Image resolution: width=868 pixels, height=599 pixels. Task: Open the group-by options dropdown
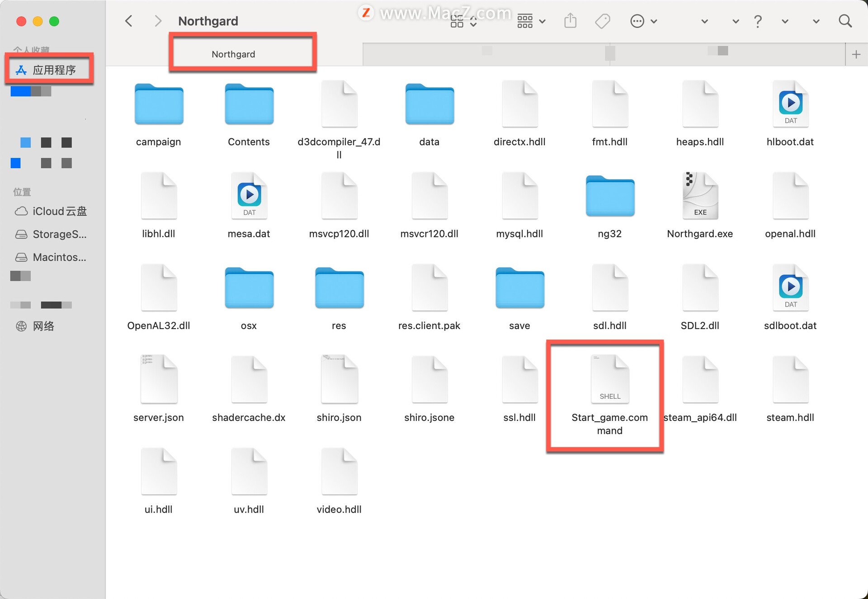531,21
